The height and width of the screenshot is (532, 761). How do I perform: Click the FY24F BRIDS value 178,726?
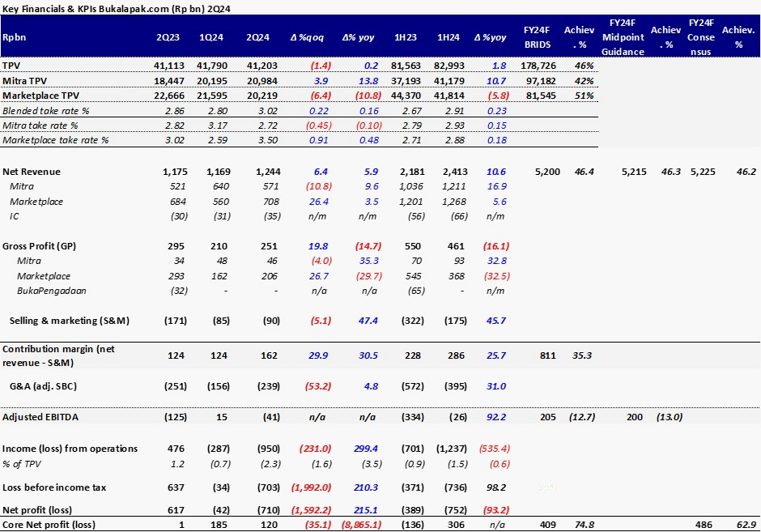pyautogui.click(x=538, y=66)
